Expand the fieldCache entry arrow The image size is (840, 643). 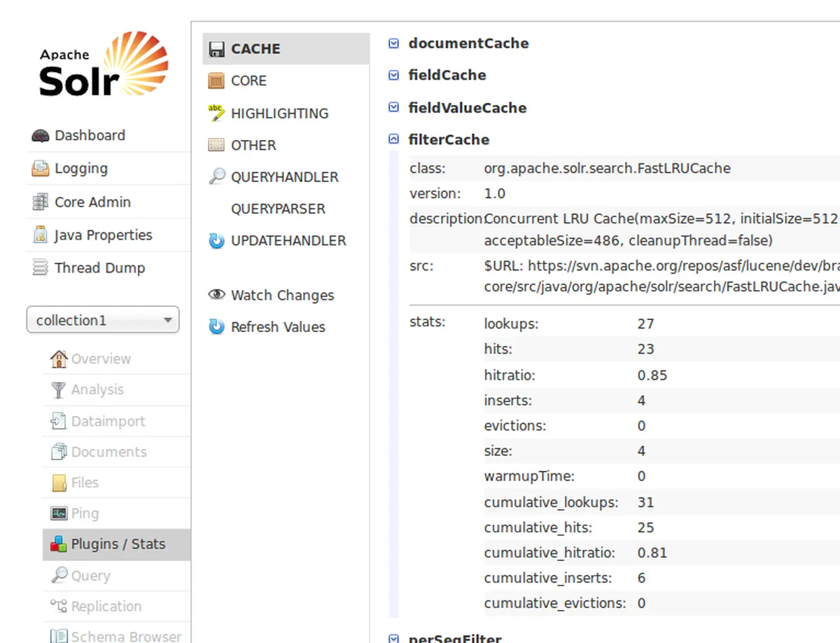[x=393, y=75]
